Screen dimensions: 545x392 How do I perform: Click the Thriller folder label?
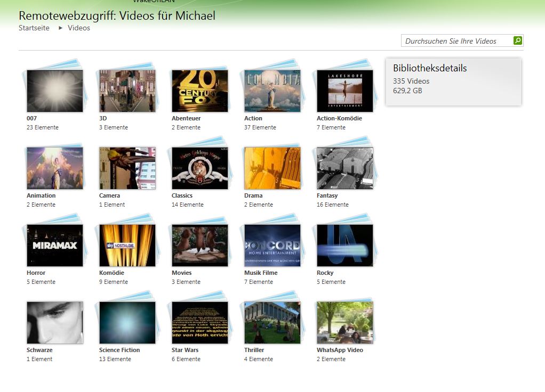(254, 350)
